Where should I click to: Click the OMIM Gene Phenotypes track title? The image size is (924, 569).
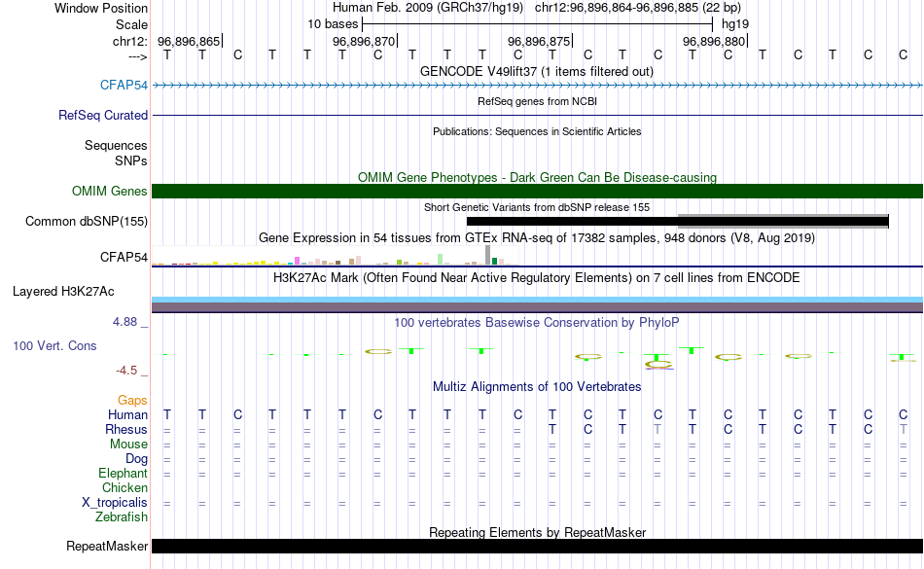537,177
